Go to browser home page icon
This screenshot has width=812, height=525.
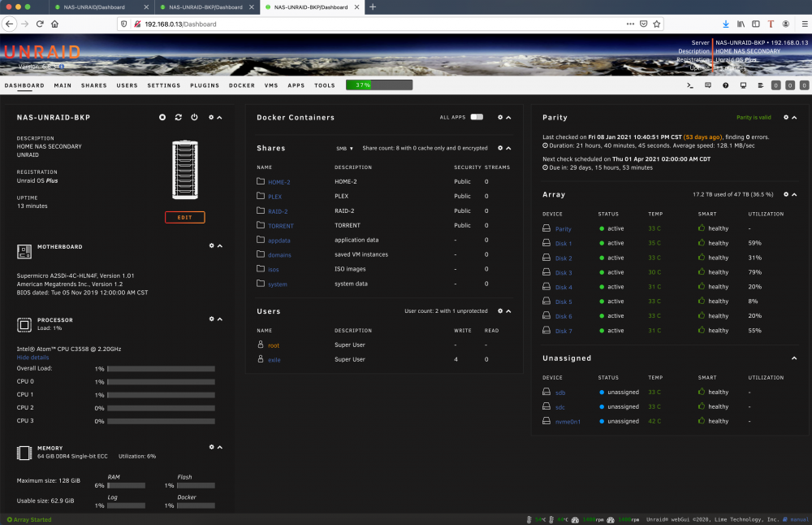click(54, 24)
